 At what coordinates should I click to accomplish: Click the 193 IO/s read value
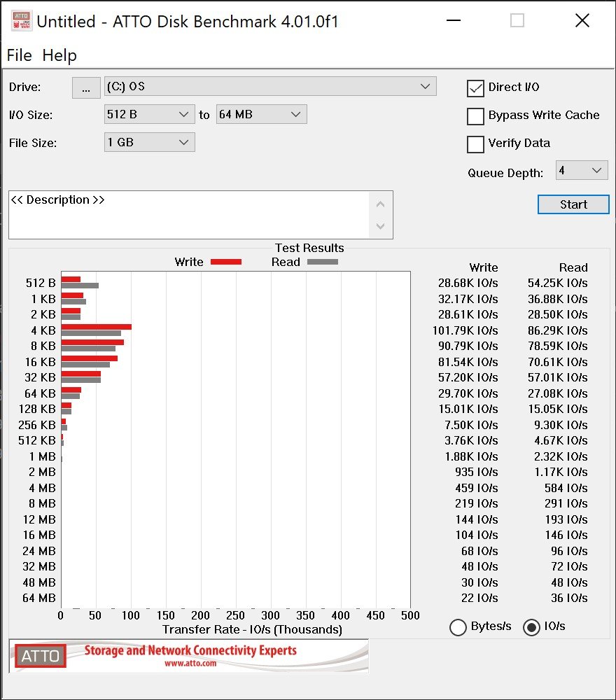pyautogui.click(x=566, y=519)
